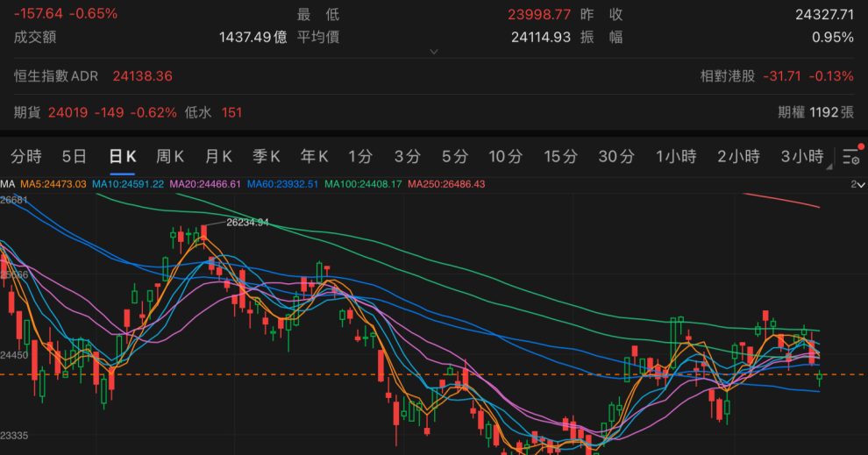The height and width of the screenshot is (455, 868).
Task: Click the MA indicator label
Action: (8, 184)
